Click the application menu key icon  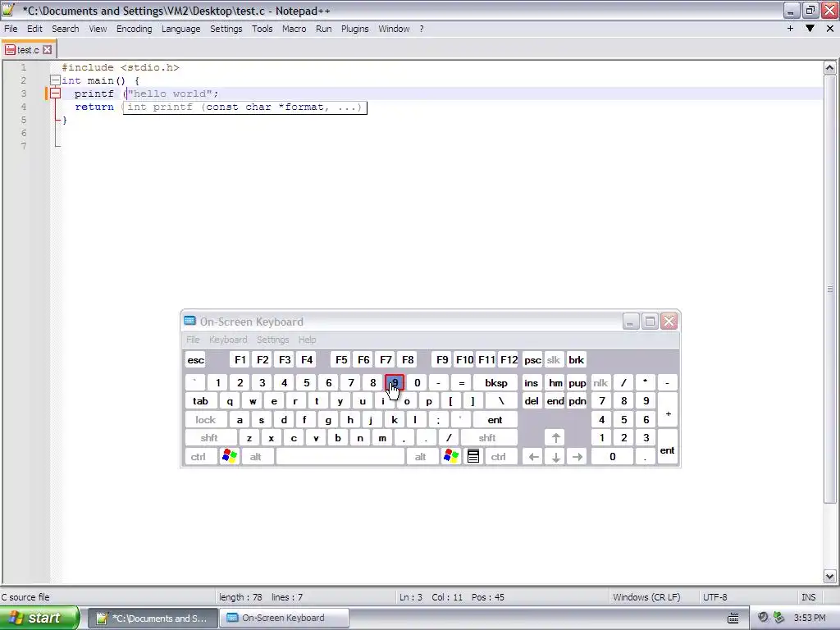473,457
